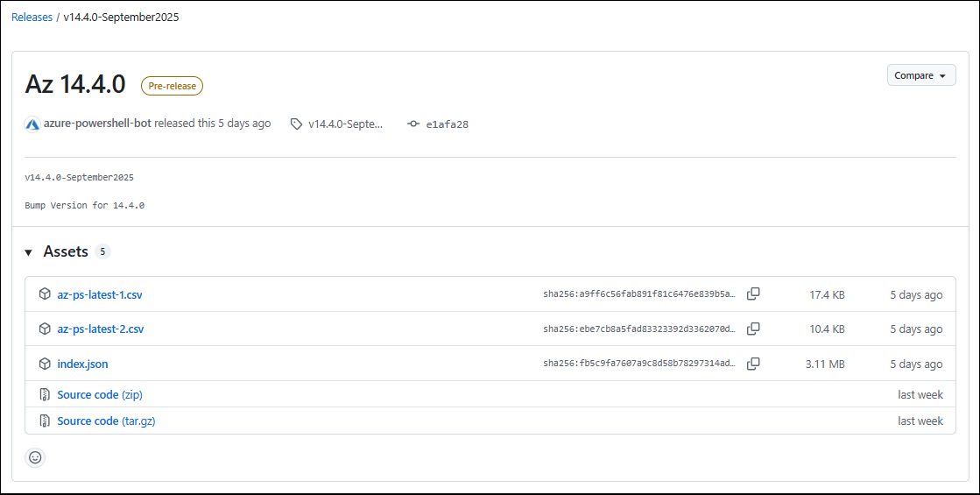
Task: Click "5 days ago" on az-ps-latest-2.csv row
Action: (x=916, y=329)
